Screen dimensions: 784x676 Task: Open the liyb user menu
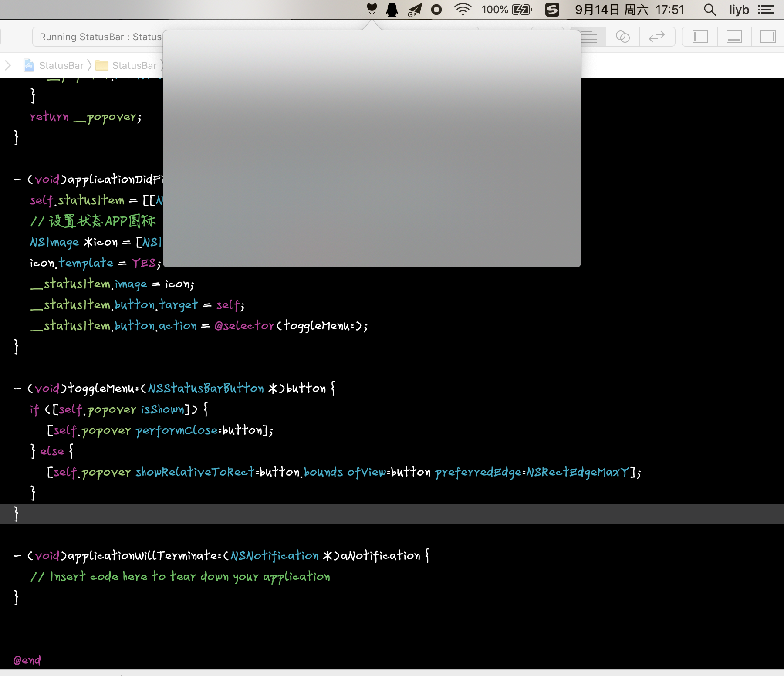739,9
